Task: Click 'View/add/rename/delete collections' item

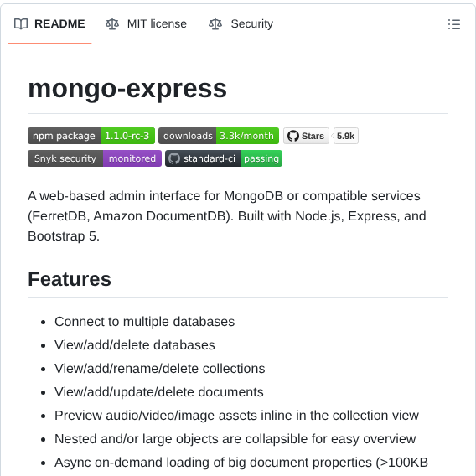Action: pos(160,369)
